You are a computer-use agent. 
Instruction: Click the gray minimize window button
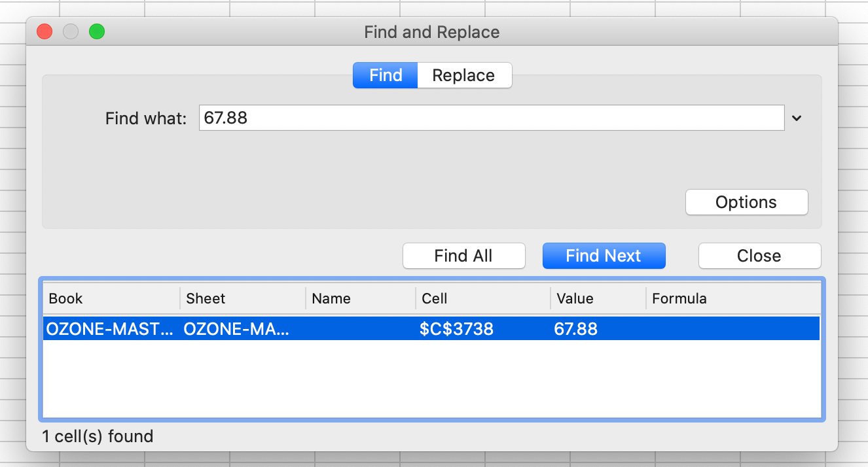click(71, 31)
